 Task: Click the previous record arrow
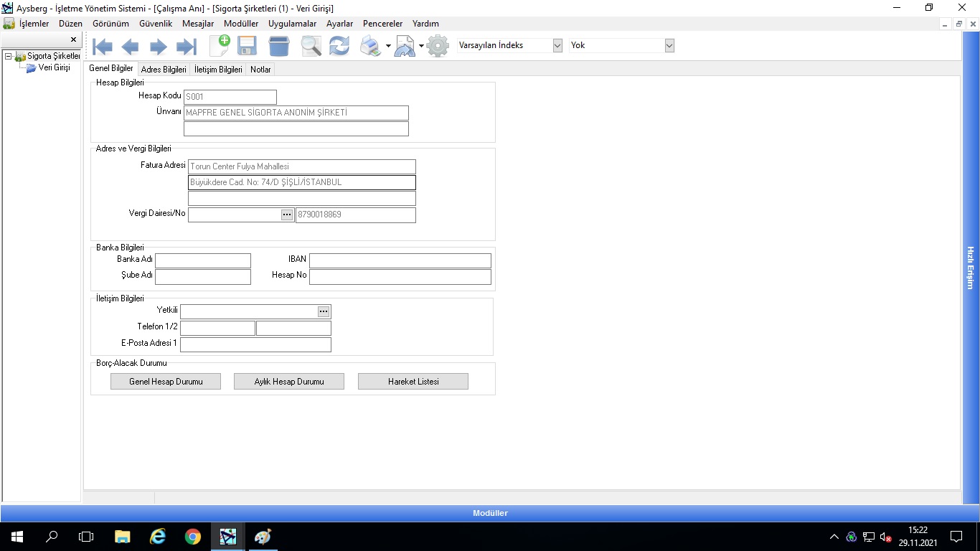click(130, 47)
